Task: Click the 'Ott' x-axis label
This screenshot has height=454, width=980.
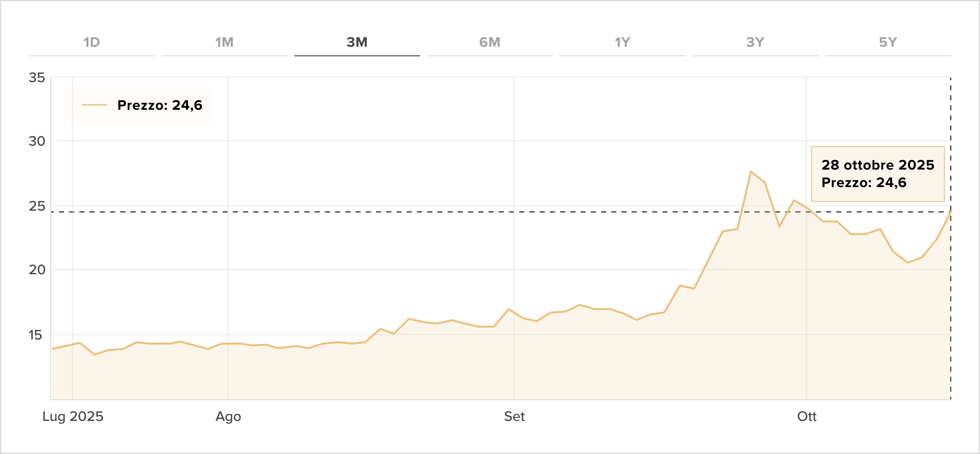Action: point(807,416)
